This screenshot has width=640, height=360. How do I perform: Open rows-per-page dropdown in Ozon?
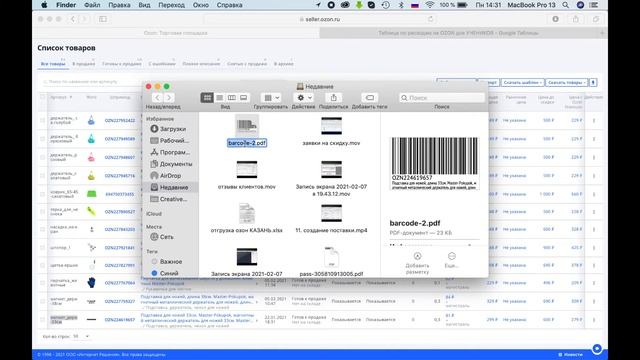[81, 336]
